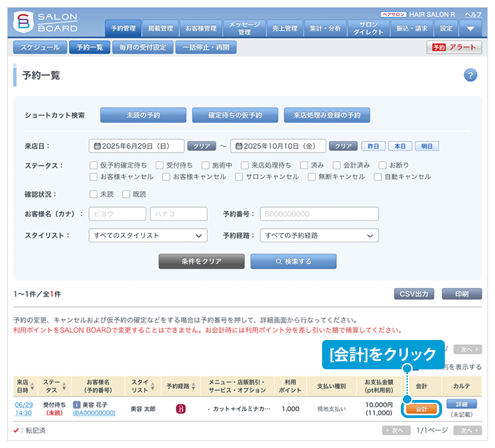Sort by 予約経路 column arrows

[x=193, y=386]
